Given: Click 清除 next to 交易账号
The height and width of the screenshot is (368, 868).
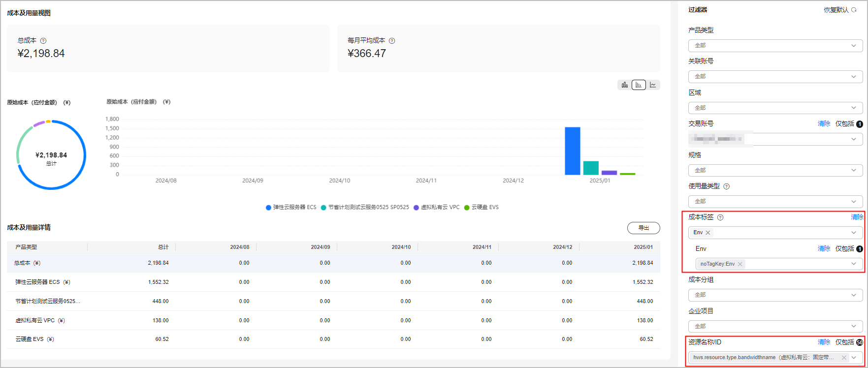Looking at the screenshot, I should click(x=824, y=124).
